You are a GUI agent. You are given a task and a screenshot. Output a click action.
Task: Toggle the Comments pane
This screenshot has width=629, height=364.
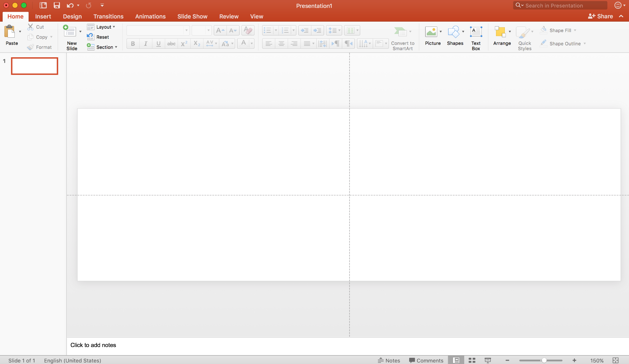426,360
